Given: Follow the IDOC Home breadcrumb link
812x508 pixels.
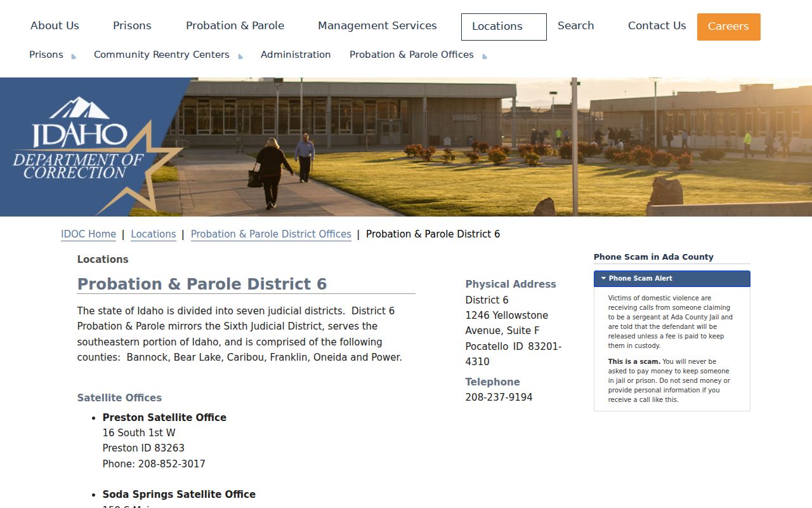Looking at the screenshot, I should pyautogui.click(x=88, y=234).
